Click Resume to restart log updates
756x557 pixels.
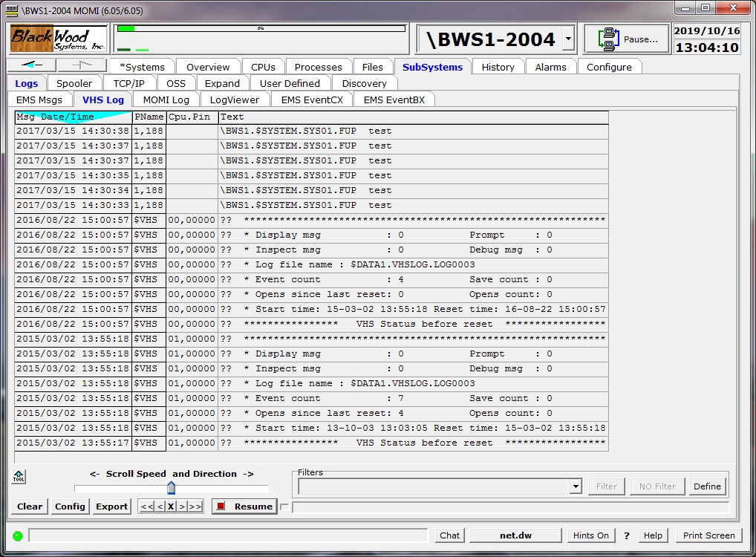244,506
